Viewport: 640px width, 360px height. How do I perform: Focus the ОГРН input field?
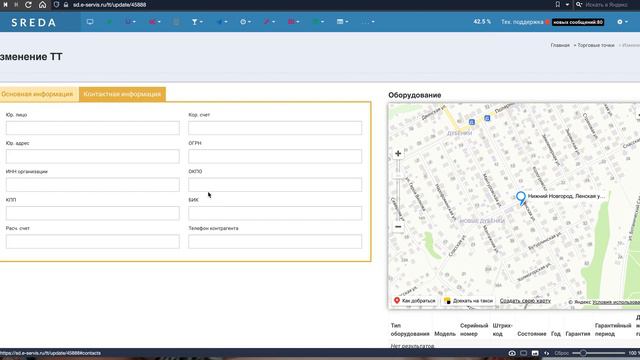tap(275, 156)
